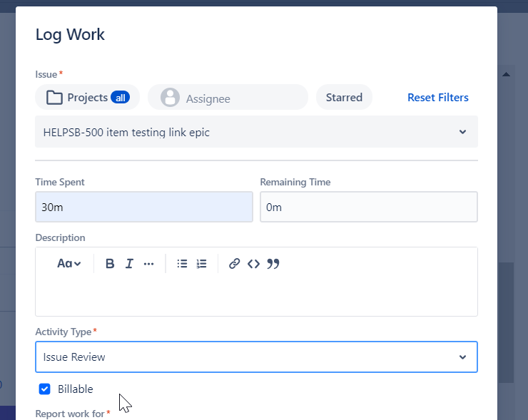
Task: Insert a numbered list
Action: (x=201, y=264)
